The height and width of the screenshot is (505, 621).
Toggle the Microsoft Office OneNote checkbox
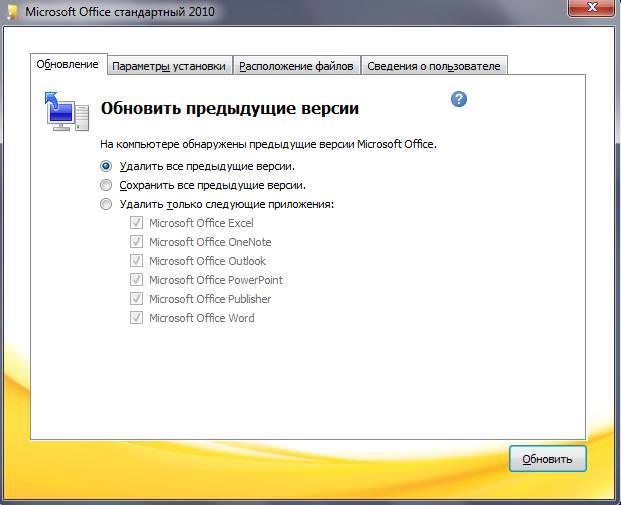point(136,242)
